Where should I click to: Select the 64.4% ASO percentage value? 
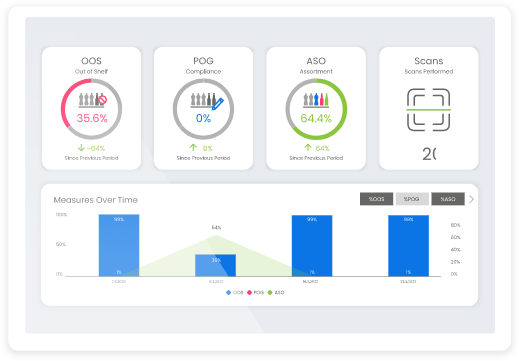pyautogui.click(x=316, y=118)
